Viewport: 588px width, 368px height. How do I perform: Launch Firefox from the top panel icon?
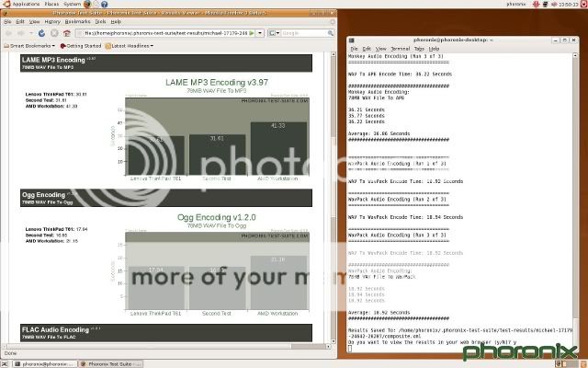[87, 4]
